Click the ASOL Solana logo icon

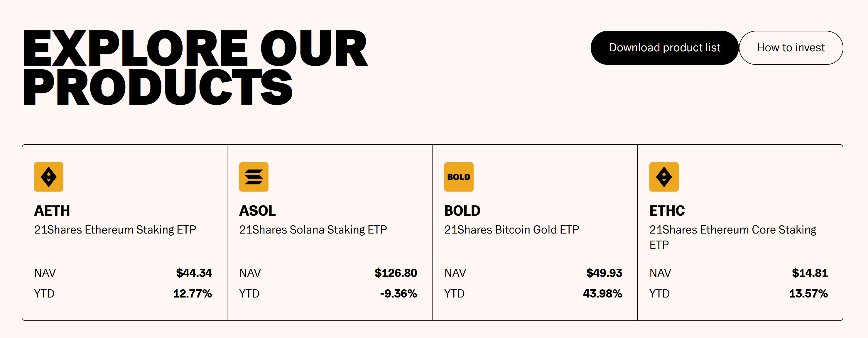pos(254,177)
